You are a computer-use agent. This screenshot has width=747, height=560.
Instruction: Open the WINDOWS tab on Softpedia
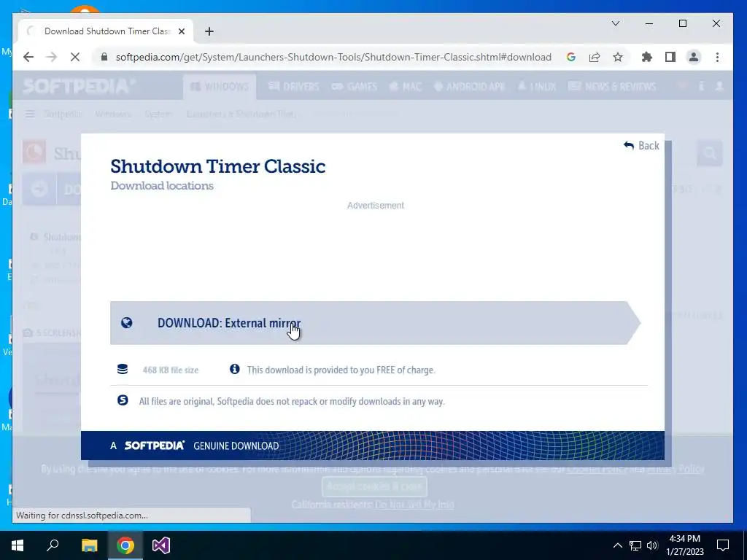pyautogui.click(x=220, y=87)
